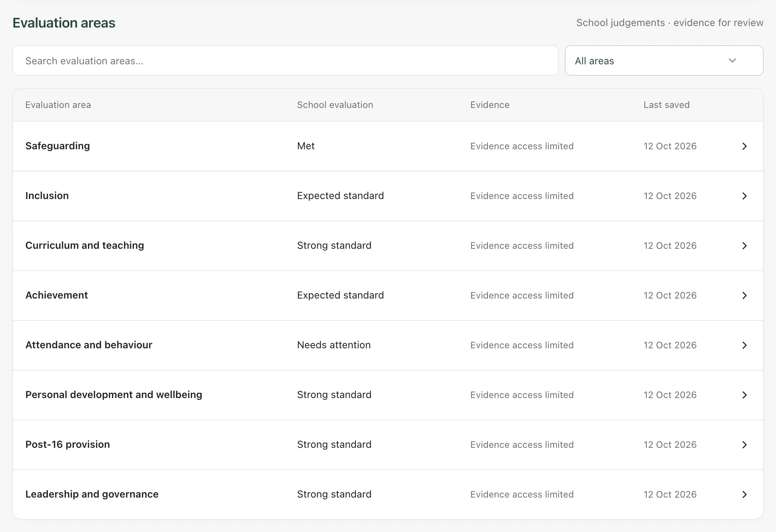
Task: Focus the Search evaluation areas field
Action: tap(285, 60)
